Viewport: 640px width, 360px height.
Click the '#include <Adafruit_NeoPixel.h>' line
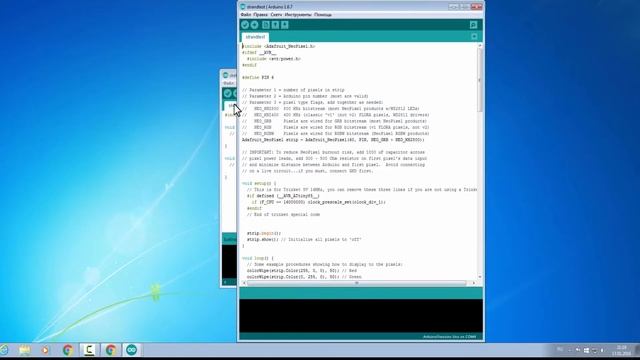[x=278, y=47]
